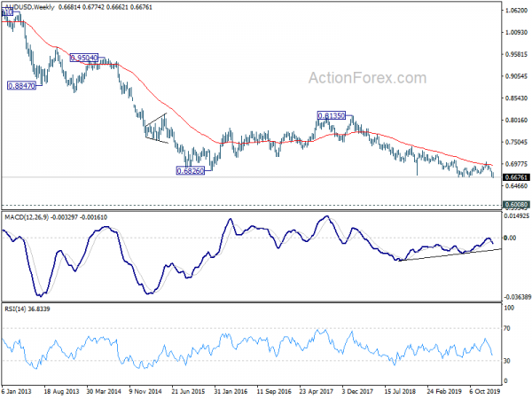The width and height of the screenshot is (532, 399).
Task: Click the 9 Nov 2014 date label
Action: coord(145,391)
